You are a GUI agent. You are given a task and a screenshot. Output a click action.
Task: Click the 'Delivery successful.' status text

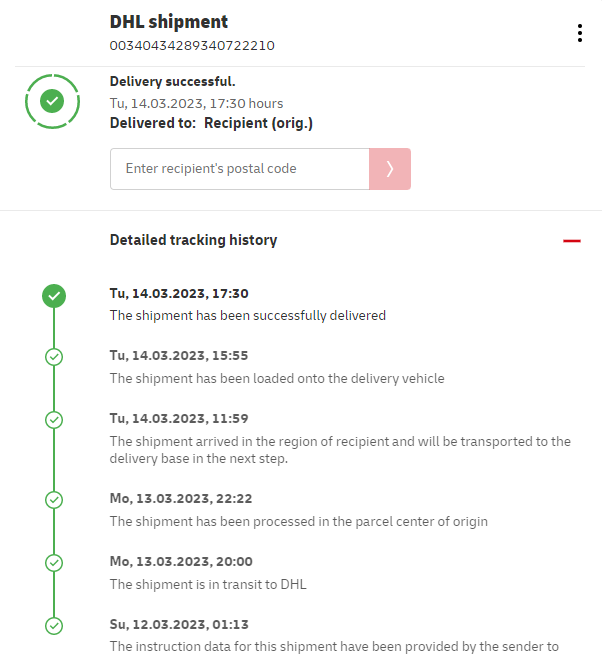172,82
